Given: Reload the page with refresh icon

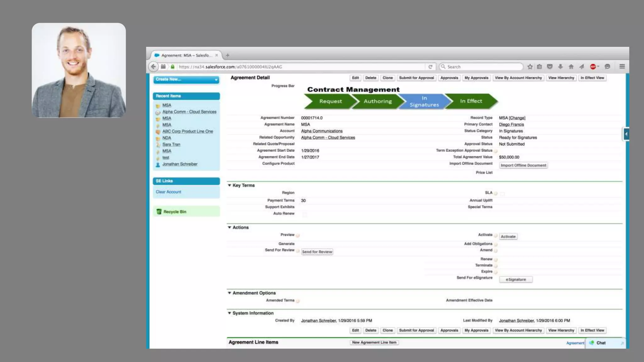Looking at the screenshot, I should pos(430,67).
